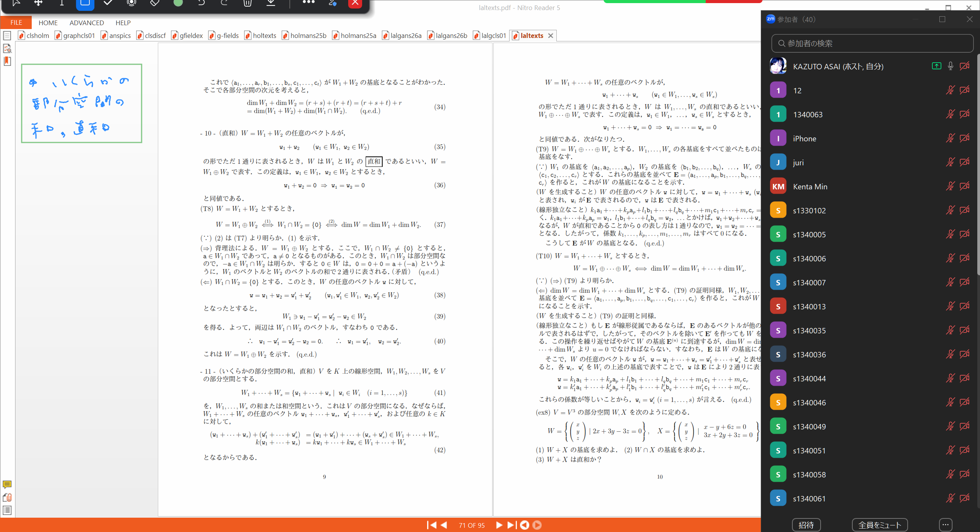This screenshot has width=980, height=532.
Task: Select the move (four-arrow) annotation tool
Action: pos(39,3)
